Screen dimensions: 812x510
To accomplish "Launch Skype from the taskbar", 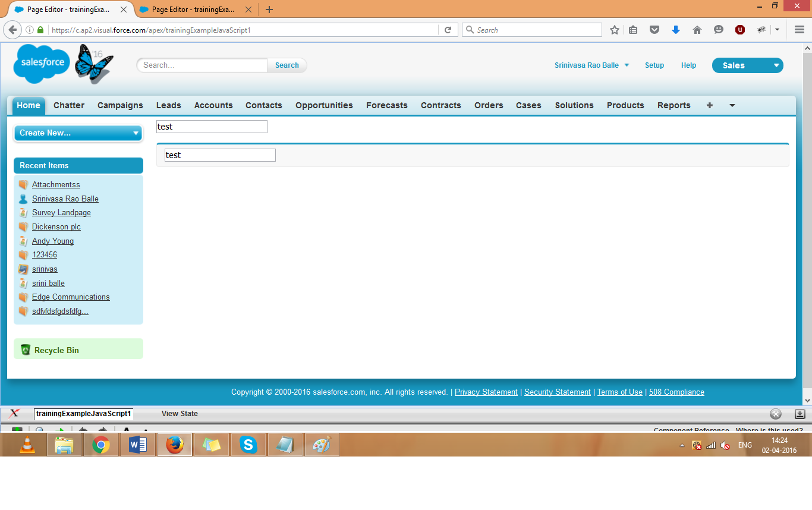I will click(248, 444).
